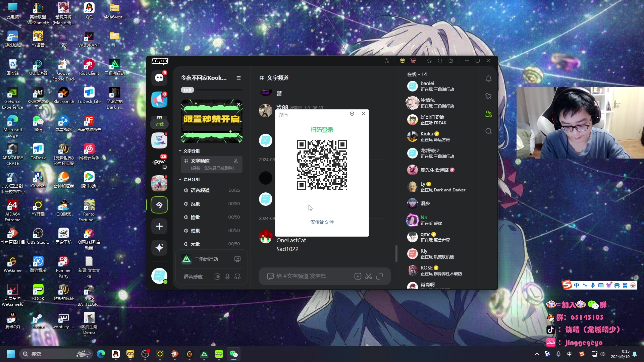This screenshot has height=362, width=644.
Task: Click the Lv.0 server level badge
Action: (x=187, y=90)
